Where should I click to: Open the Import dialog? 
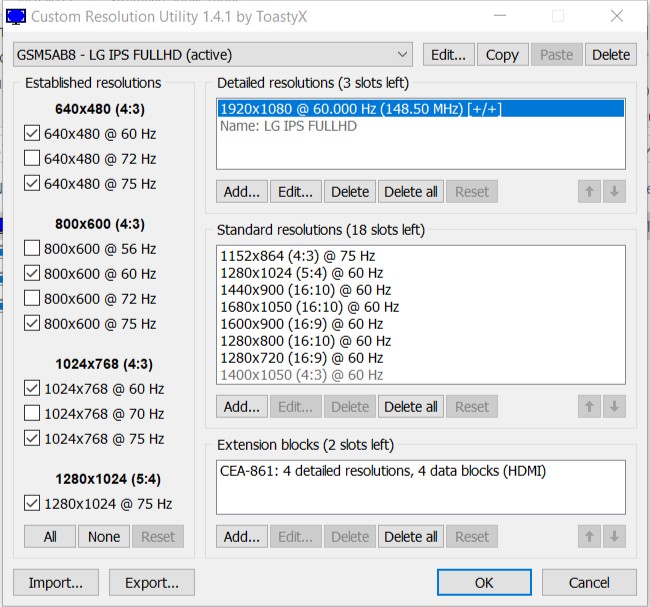[56, 583]
